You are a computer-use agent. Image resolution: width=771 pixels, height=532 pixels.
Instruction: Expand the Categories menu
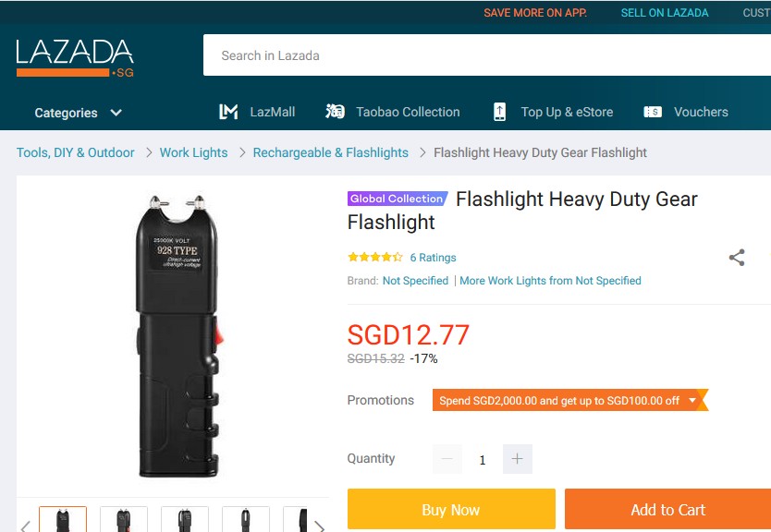(x=77, y=112)
